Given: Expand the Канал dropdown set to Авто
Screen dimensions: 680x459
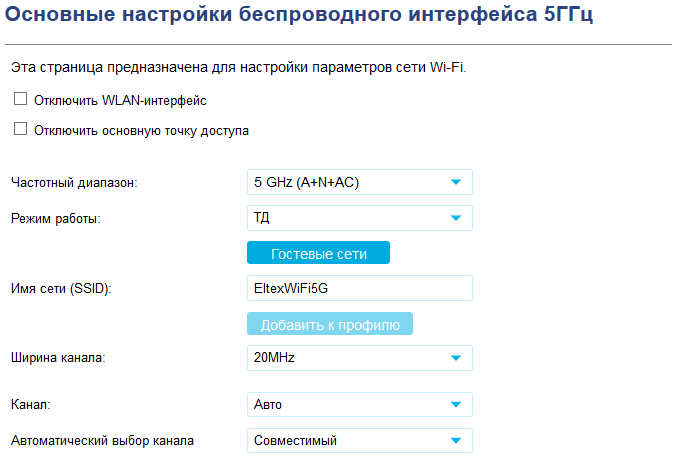Looking at the screenshot, I should click(x=359, y=405).
